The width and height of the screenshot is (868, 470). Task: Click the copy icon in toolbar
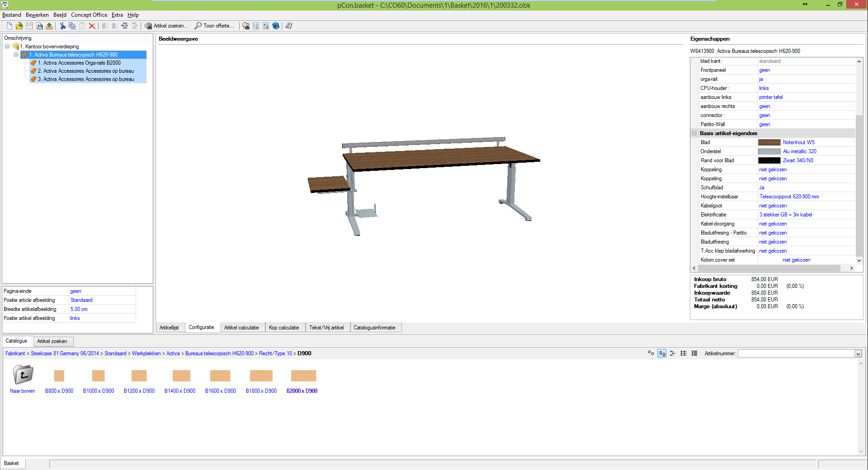click(72, 26)
